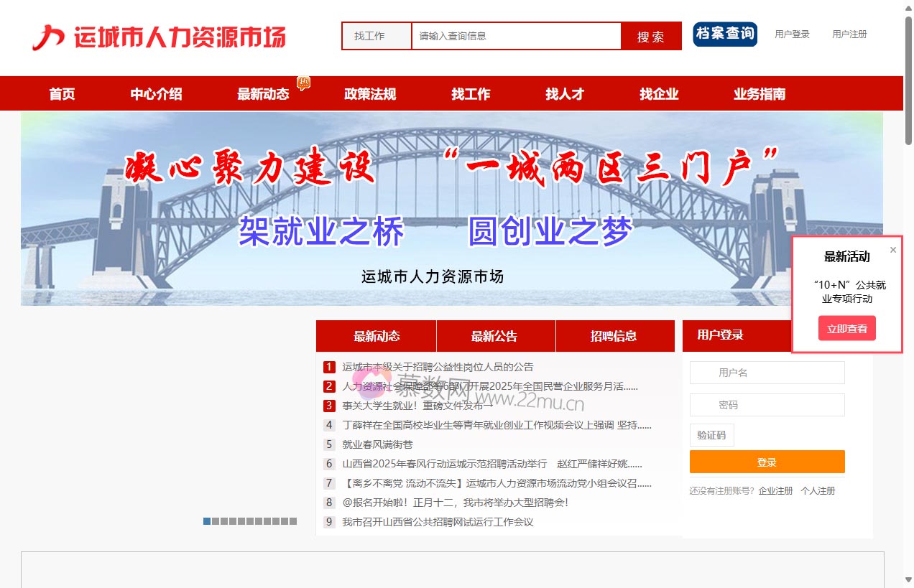This screenshot has height=588, width=914.
Task: Select 找人才 in the navigation bar
Action: pos(564,93)
